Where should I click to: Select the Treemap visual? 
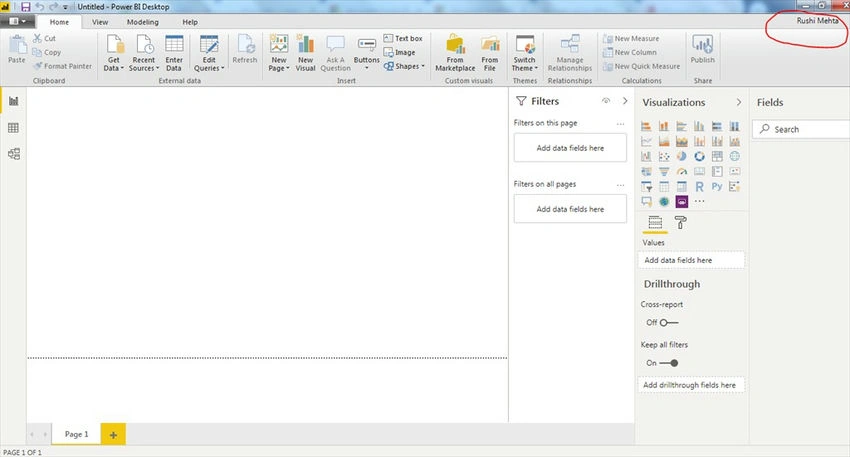coord(717,157)
